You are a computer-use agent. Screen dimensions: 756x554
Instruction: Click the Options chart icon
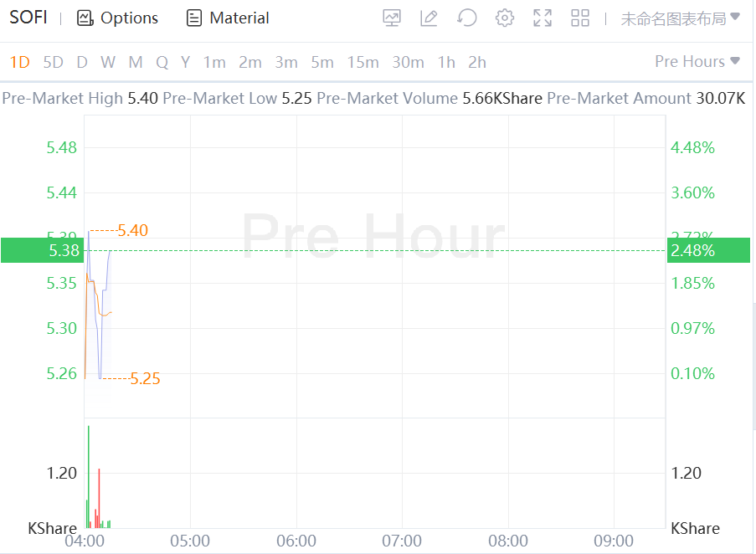tap(85, 18)
